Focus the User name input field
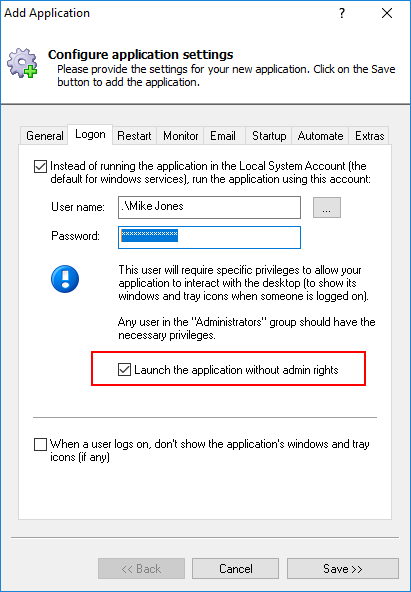 click(209, 207)
